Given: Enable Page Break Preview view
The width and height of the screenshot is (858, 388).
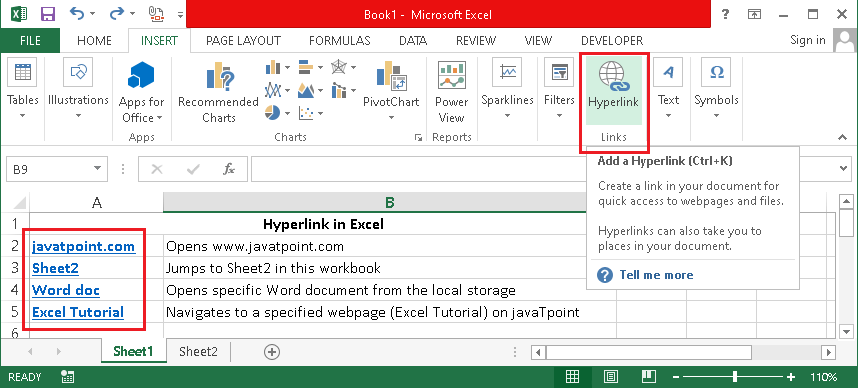Looking at the screenshot, I should point(649,377).
